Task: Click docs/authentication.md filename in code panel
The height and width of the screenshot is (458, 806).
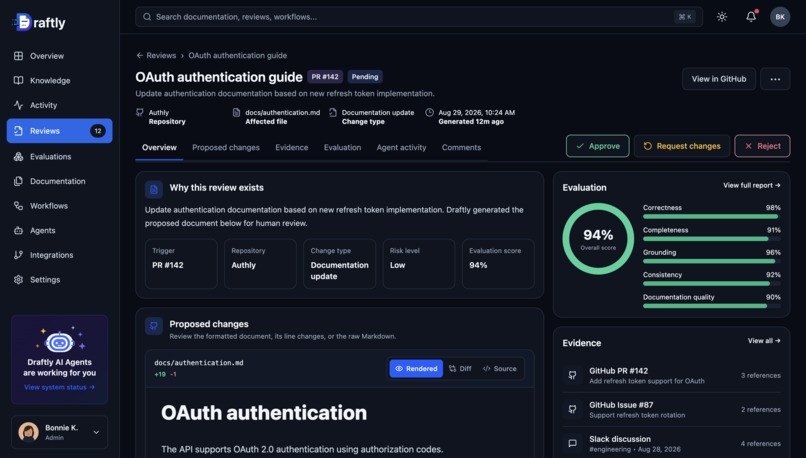Action: coord(199,363)
